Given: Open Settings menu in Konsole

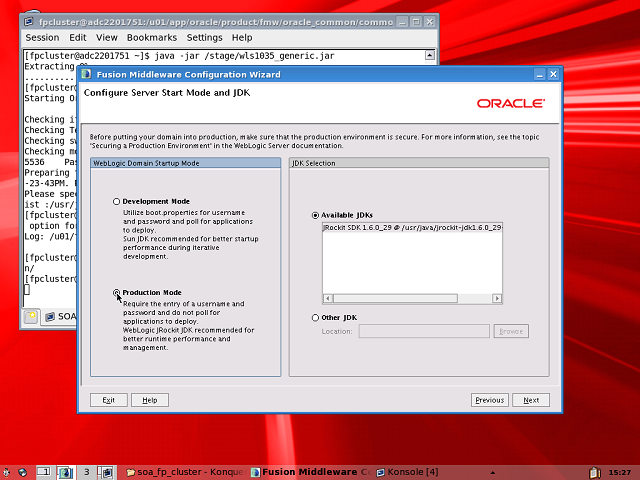Looking at the screenshot, I should [204, 38].
